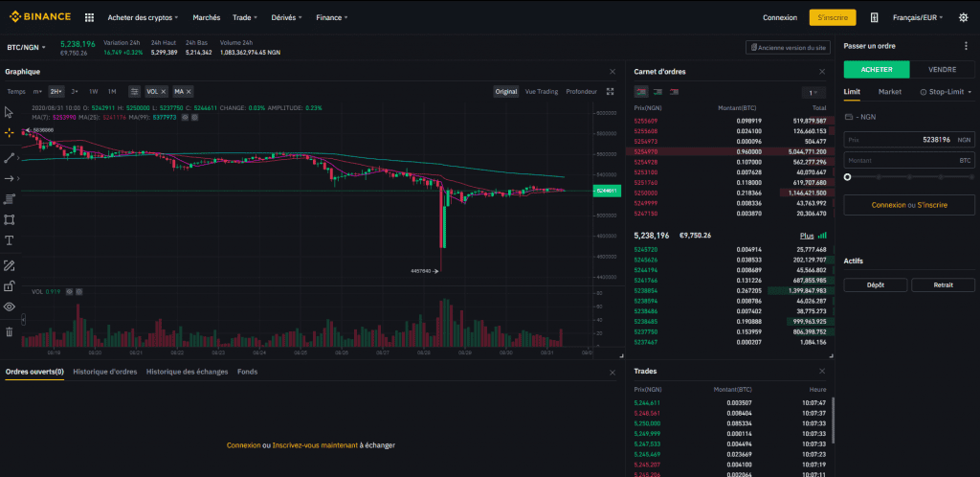The width and height of the screenshot is (980, 477).
Task: Open the apps grid menu icon
Action: coord(89,17)
